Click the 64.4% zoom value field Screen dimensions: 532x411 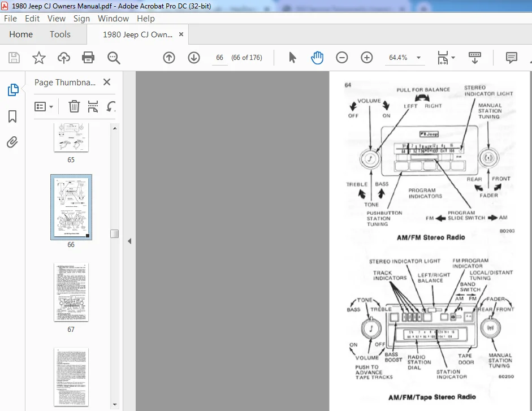(398, 58)
